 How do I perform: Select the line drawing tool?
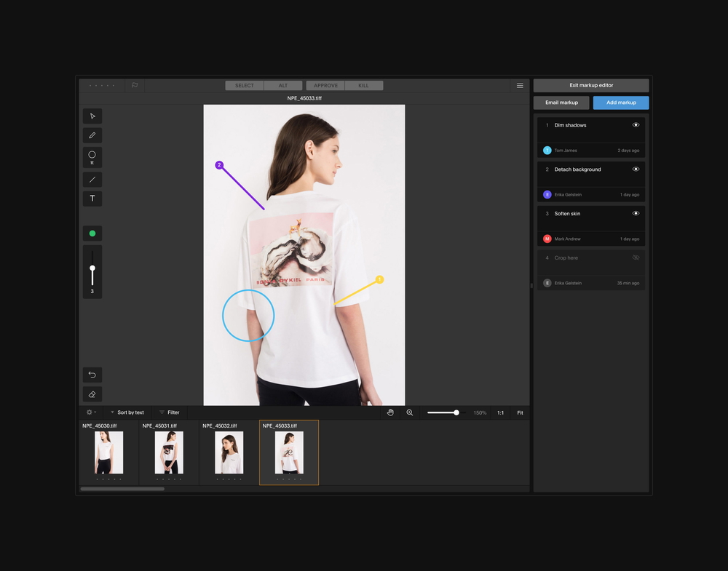(92, 179)
